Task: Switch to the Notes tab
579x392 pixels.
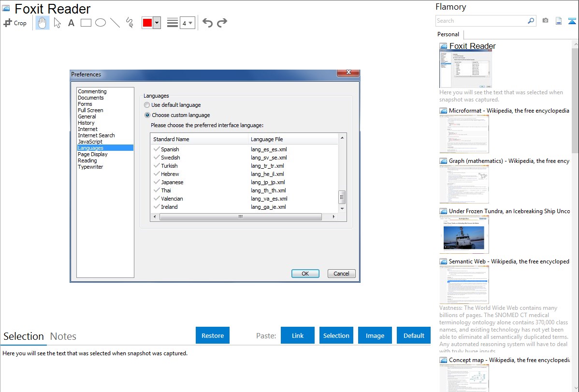Action: 63,336
